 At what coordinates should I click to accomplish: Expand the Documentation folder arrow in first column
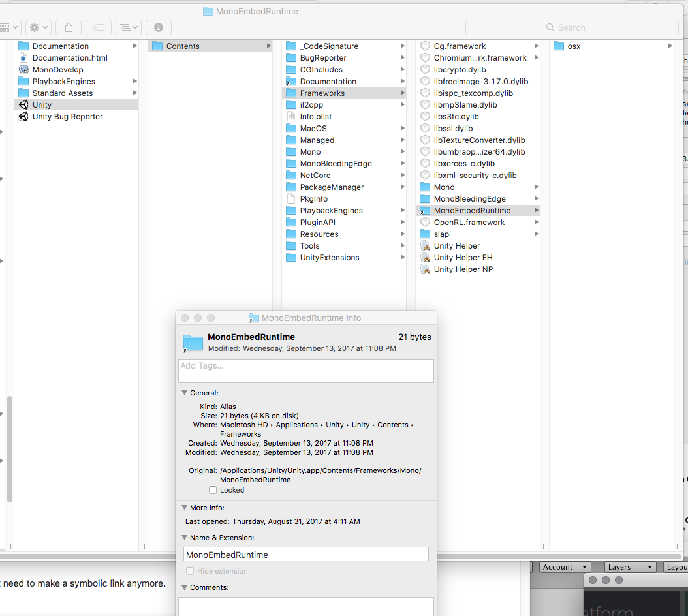pos(134,46)
